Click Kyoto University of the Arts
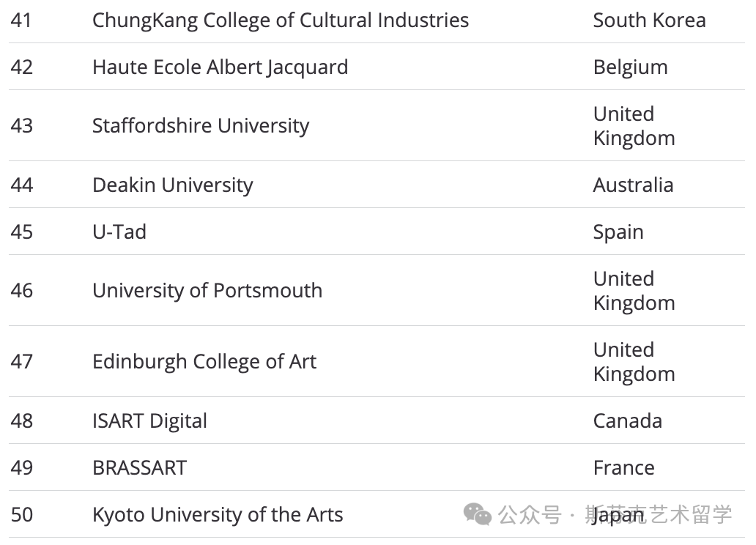The image size is (756, 545). pyautogui.click(x=218, y=515)
